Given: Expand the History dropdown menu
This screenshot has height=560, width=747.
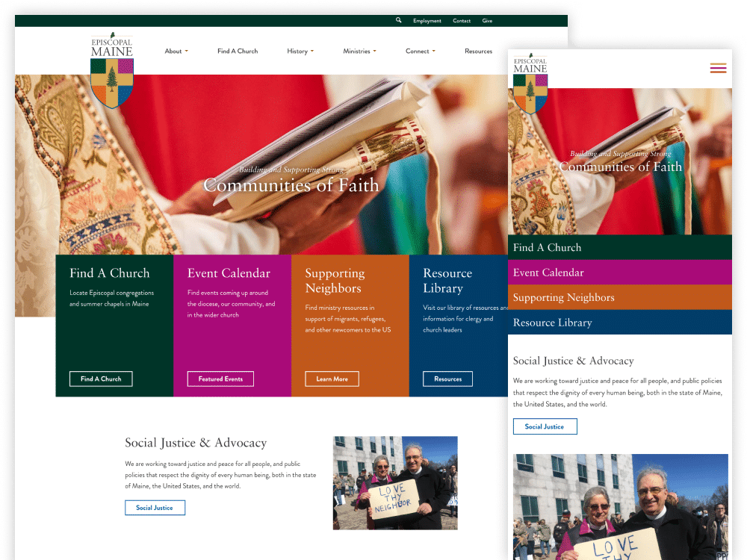Looking at the screenshot, I should pos(300,52).
